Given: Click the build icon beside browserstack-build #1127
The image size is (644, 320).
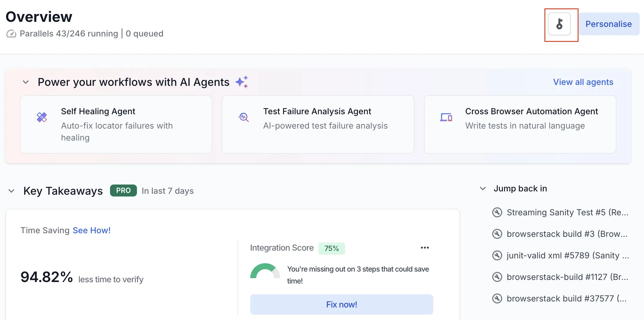Looking at the screenshot, I should pos(497,277).
